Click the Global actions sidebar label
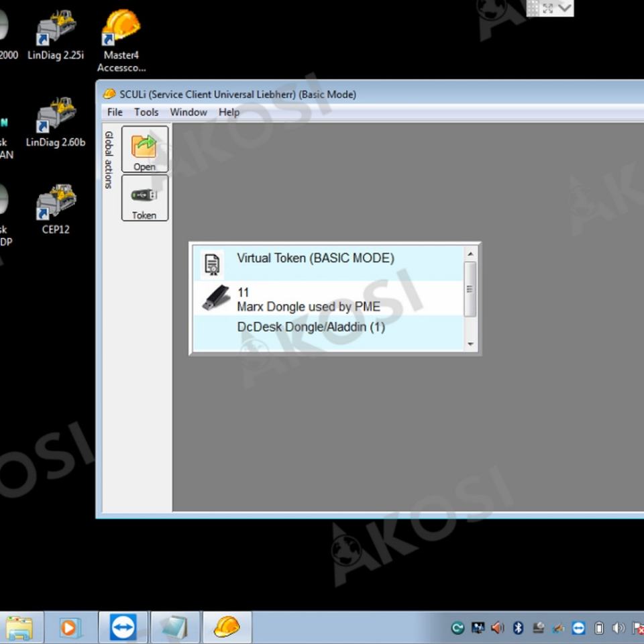The height and width of the screenshot is (644, 644). click(109, 160)
